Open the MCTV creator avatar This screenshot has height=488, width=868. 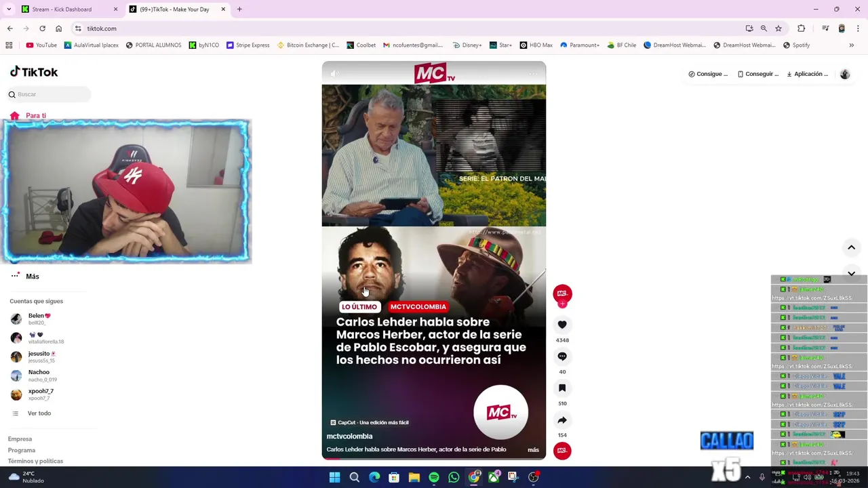click(562, 293)
